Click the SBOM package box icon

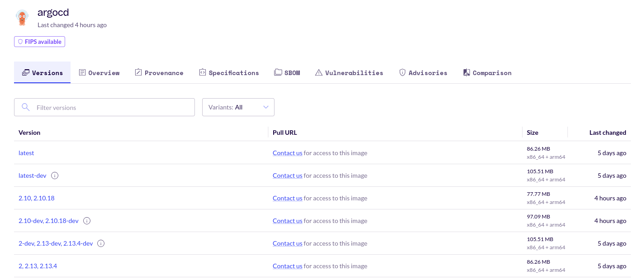point(278,72)
